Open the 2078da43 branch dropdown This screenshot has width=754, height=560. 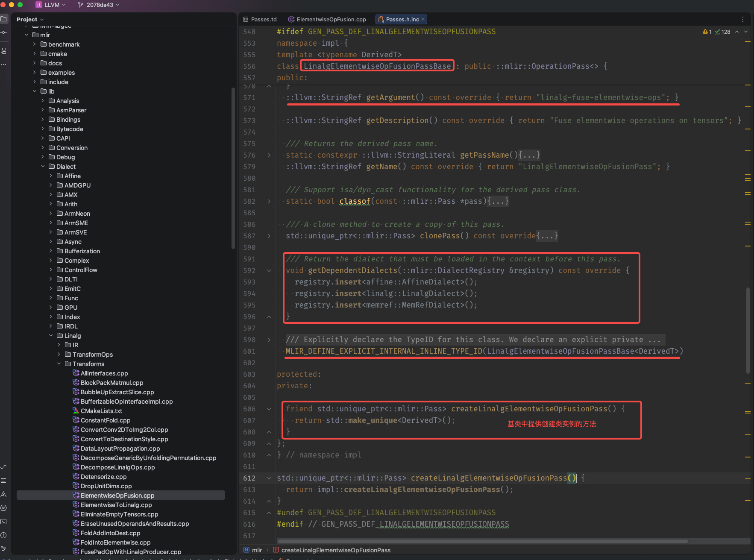point(99,5)
